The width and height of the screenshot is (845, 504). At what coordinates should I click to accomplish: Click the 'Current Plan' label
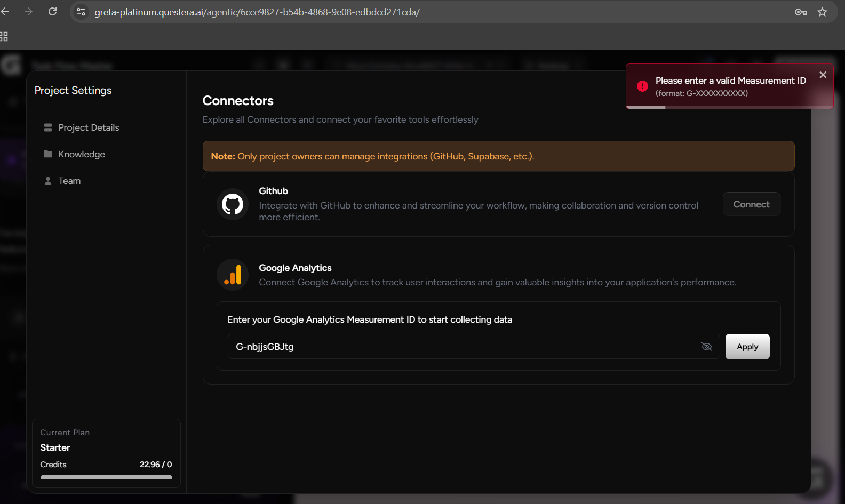[65, 433]
